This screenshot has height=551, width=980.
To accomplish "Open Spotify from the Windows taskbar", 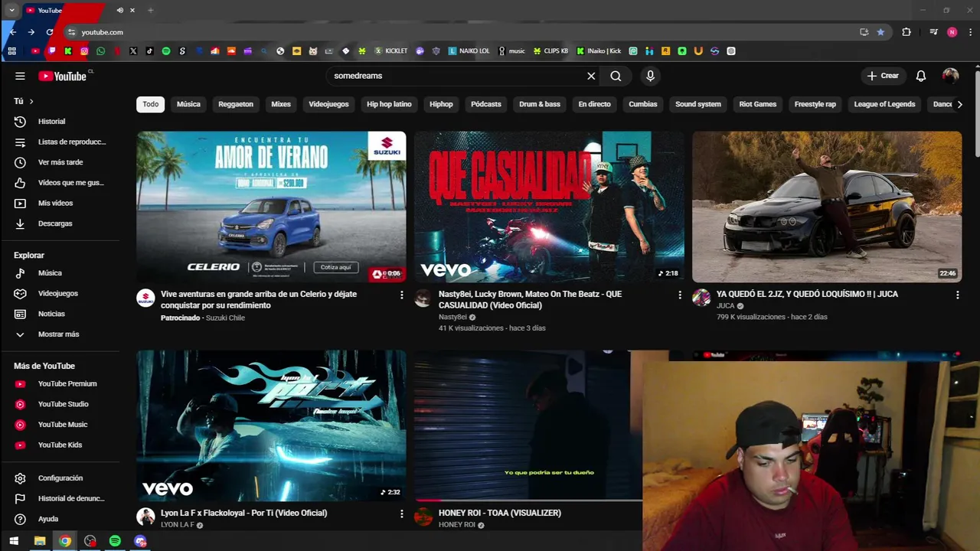I will [x=115, y=541].
